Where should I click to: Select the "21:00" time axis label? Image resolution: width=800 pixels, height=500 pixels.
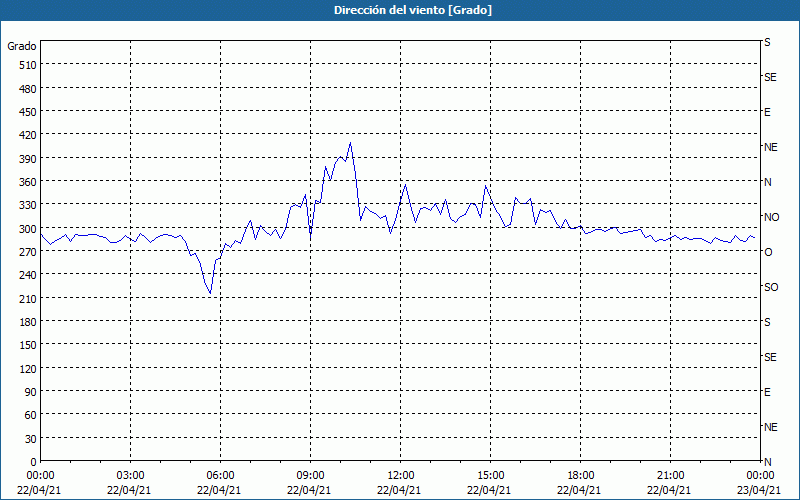[x=670, y=476]
